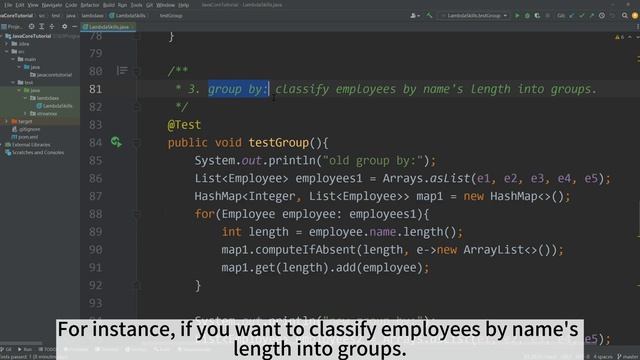
Task: Toggle rendered doc view icon on line 80
Action: 122,71
